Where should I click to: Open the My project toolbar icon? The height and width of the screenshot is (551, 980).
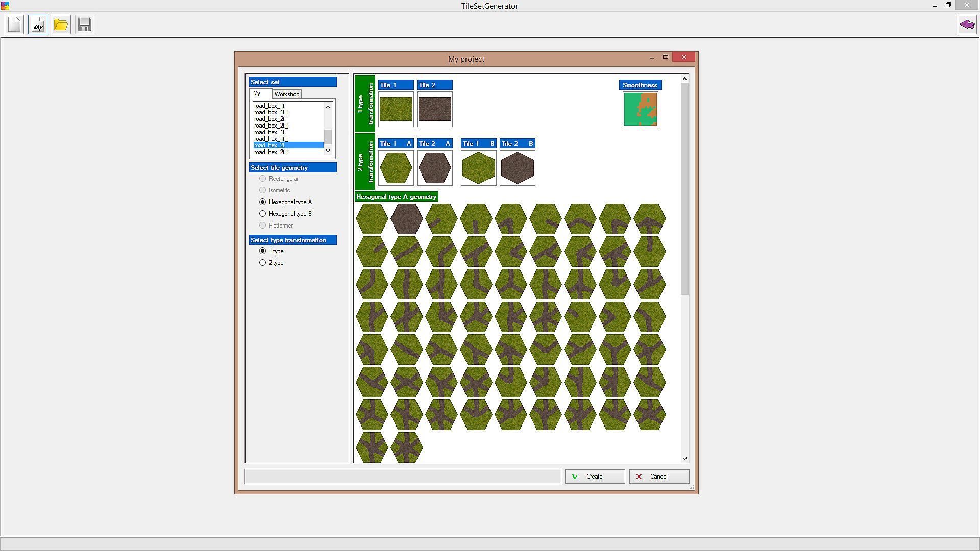click(38, 24)
